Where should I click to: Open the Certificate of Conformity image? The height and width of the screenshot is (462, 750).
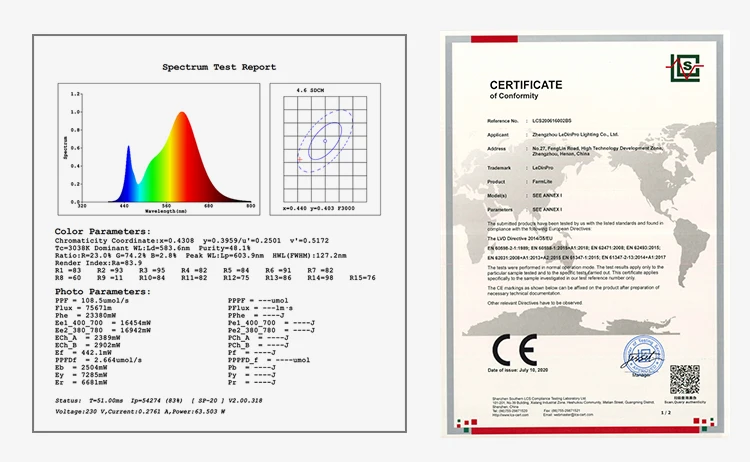[585, 234]
